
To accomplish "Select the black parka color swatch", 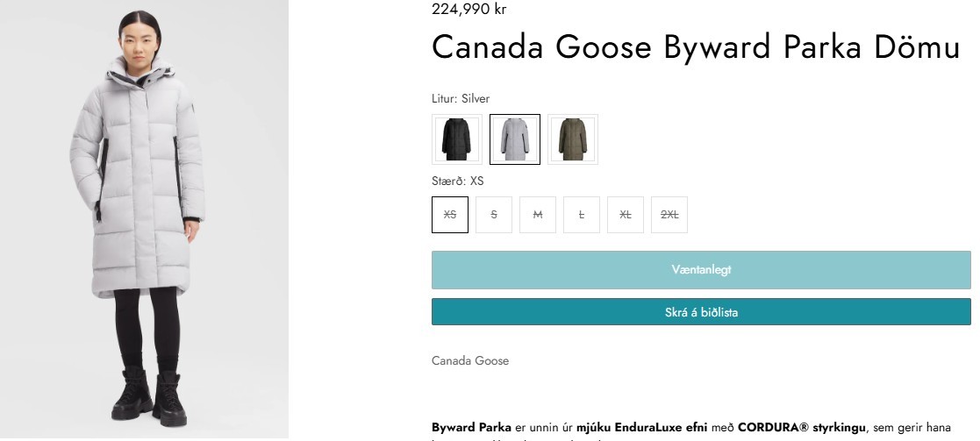I will (457, 139).
